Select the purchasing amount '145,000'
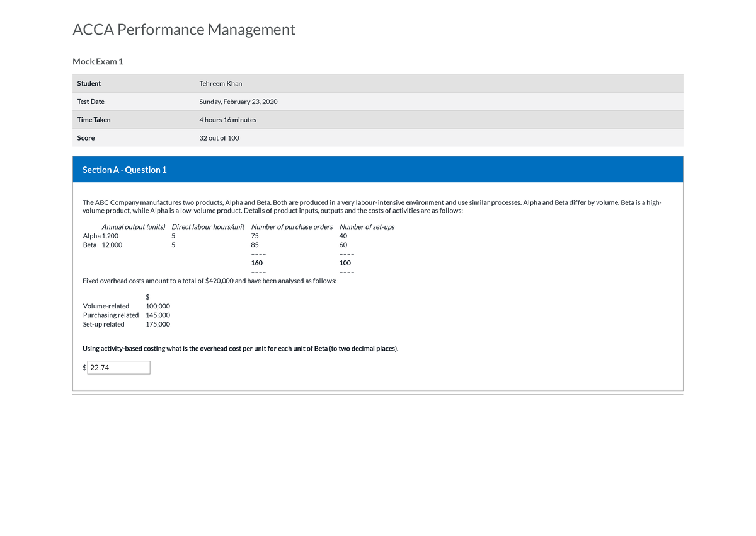 [x=157, y=315]
